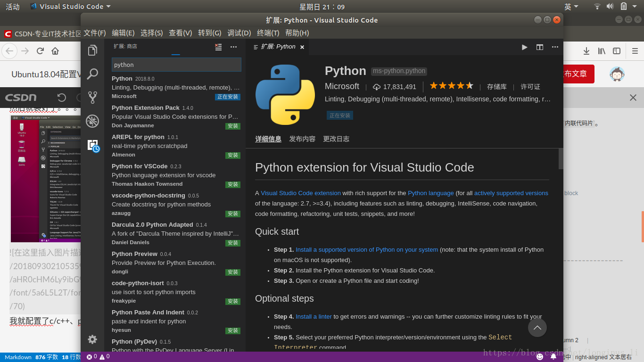Open the Firefox library icon
This screenshot has width=644, height=362.
coord(602,51)
